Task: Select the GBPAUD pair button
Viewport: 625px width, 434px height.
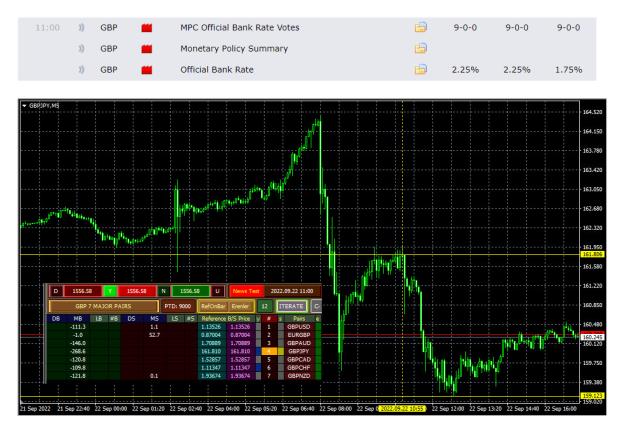Action: click(x=299, y=343)
